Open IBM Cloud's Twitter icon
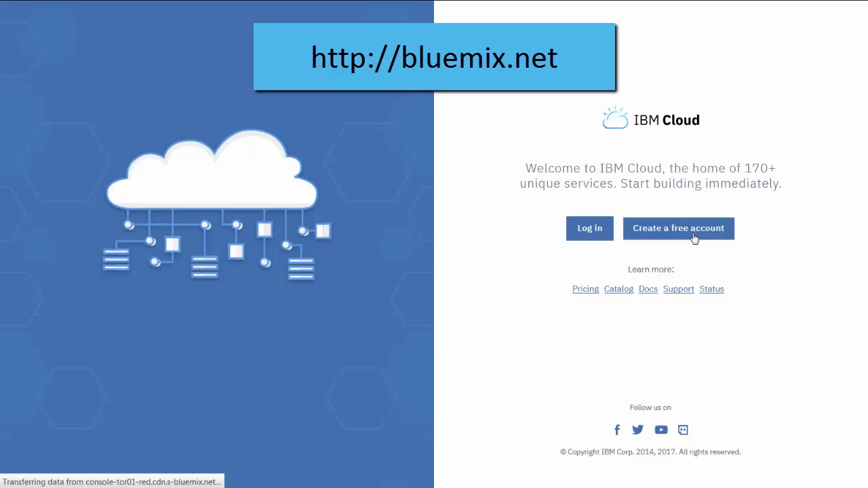868x488 pixels. (637, 430)
